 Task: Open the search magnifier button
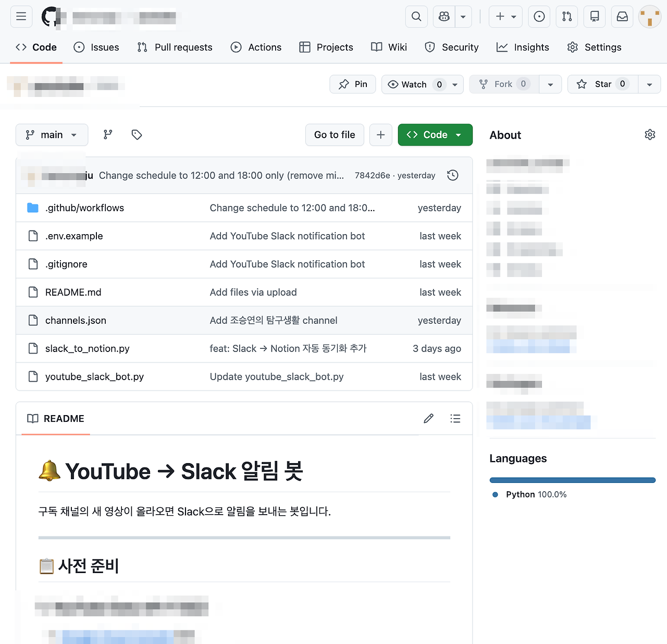point(416,17)
